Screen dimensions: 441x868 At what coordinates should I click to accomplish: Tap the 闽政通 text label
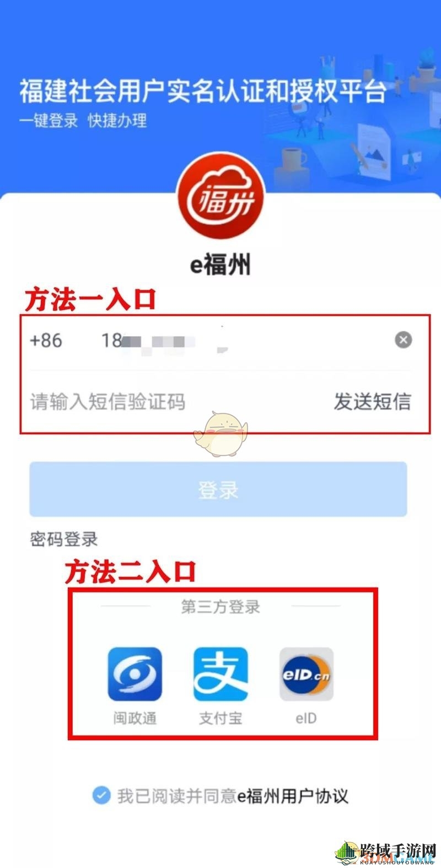pyautogui.click(x=135, y=718)
